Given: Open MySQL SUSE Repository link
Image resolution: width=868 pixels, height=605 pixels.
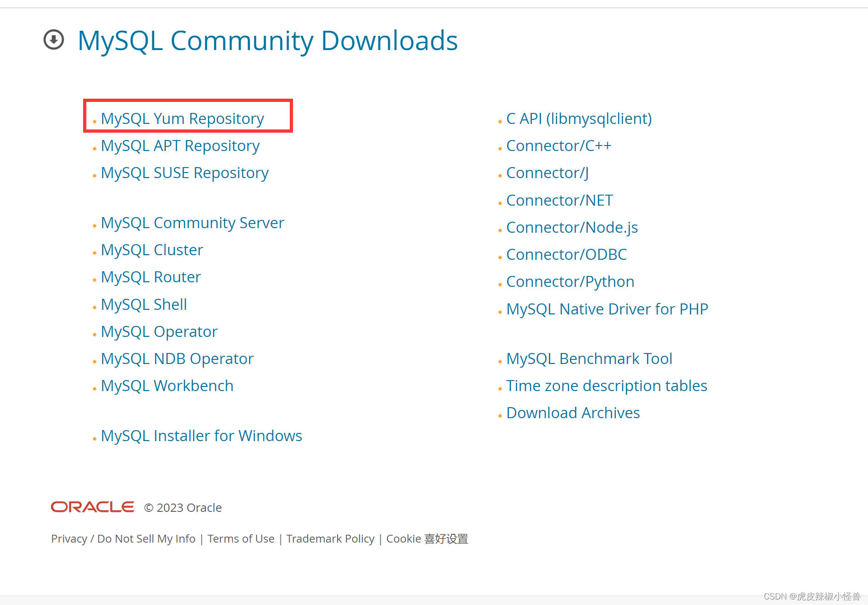Looking at the screenshot, I should (185, 173).
